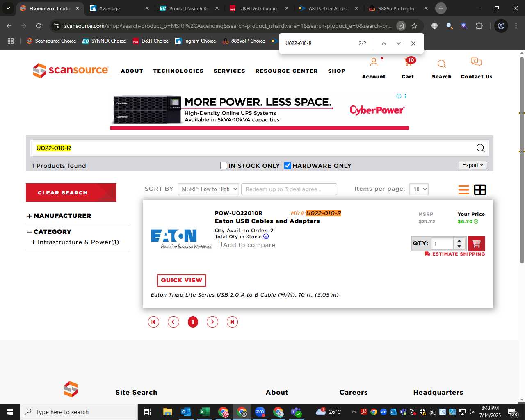
Task: Go to first results page
Action: click(x=153, y=322)
